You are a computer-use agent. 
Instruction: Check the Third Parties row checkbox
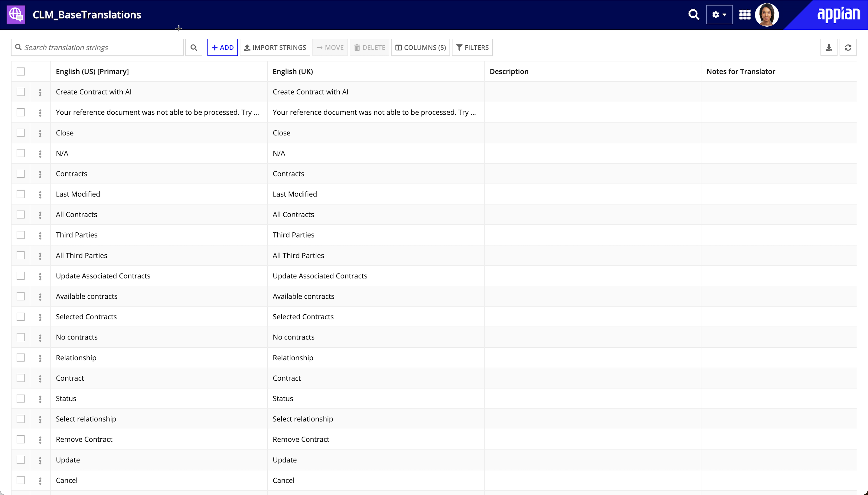(x=21, y=235)
